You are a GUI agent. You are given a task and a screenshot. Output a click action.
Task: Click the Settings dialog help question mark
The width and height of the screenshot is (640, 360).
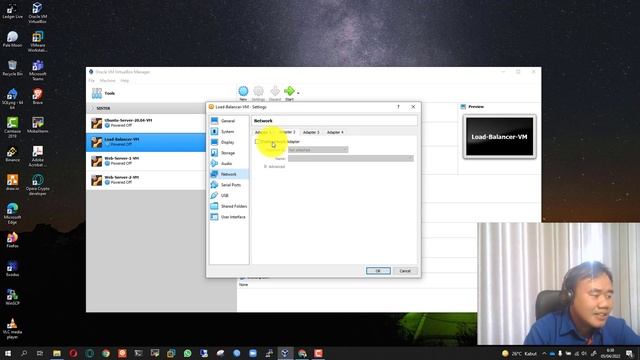point(398,107)
